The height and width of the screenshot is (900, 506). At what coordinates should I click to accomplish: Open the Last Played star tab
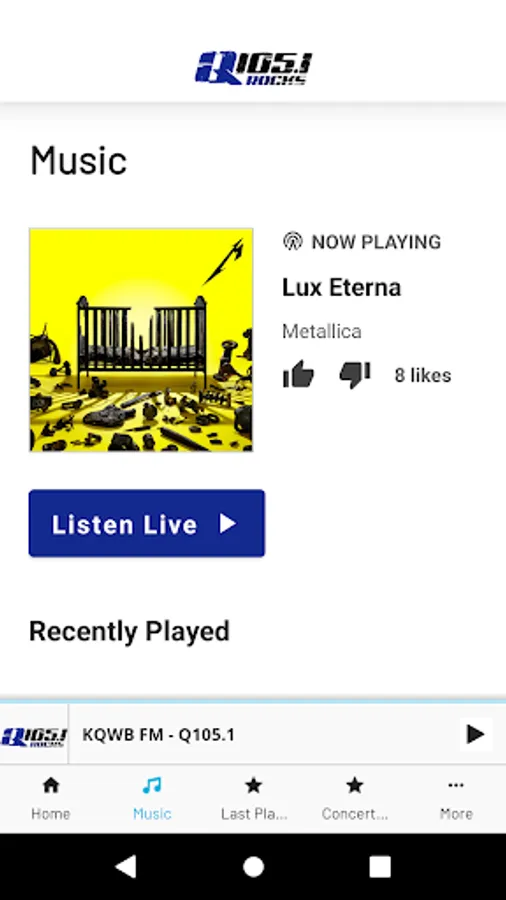pyautogui.click(x=254, y=785)
